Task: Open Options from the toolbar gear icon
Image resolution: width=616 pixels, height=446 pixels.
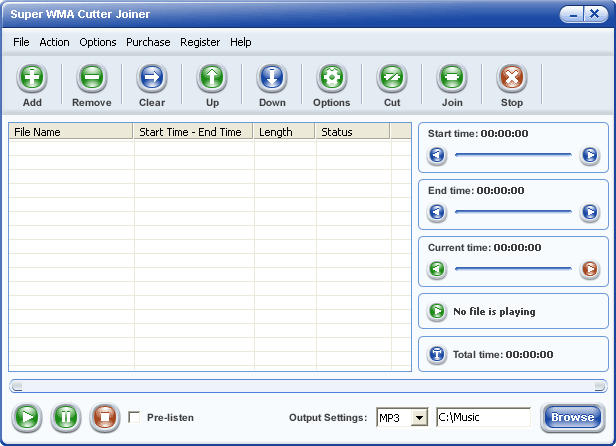Action: [x=331, y=79]
